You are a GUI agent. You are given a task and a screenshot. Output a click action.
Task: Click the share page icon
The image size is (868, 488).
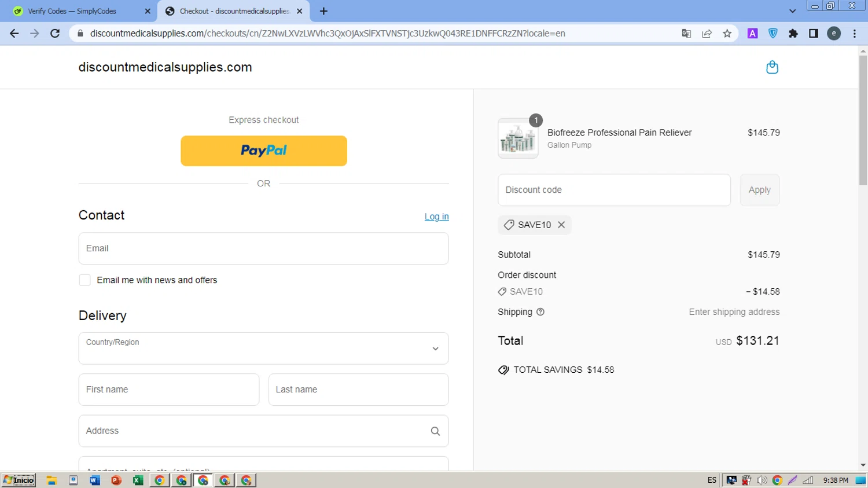point(707,34)
